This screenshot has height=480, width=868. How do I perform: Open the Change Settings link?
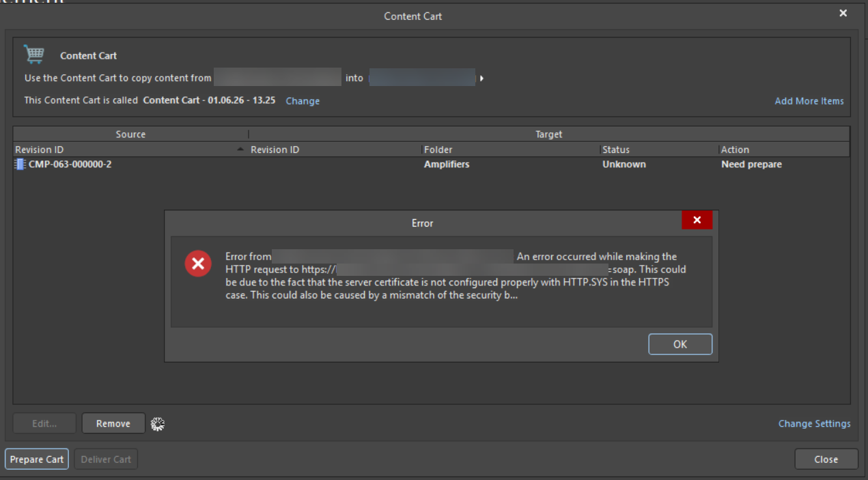(815, 423)
